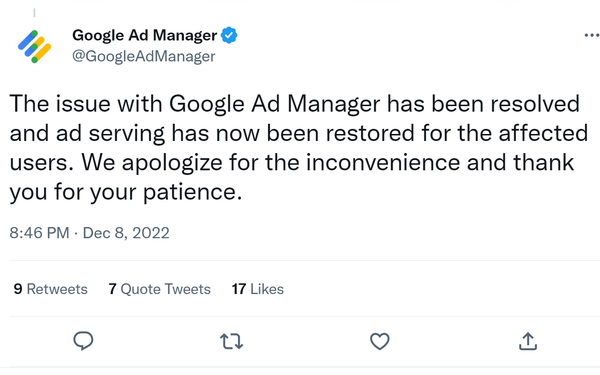Click the Dec 8, 2022 date
The height and width of the screenshot is (375, 600).
[x=126, y=233]
